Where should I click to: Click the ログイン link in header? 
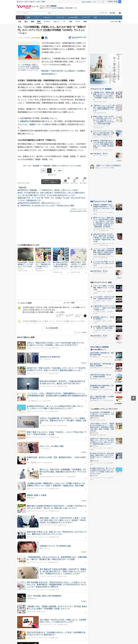(x=42, y=8)
